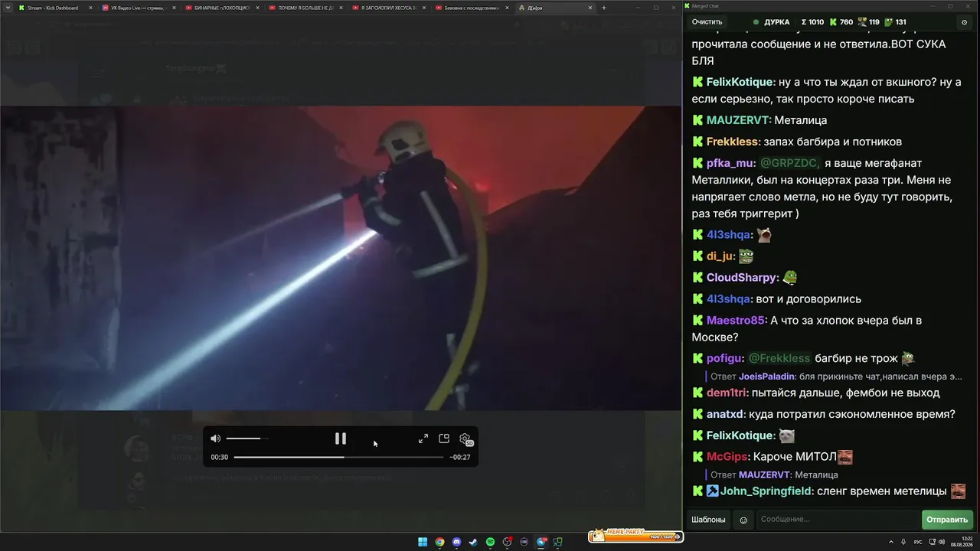Open the Windows Start menu
The width and height of the screenshot is (980, 551).
pyautogui.click(x=423, y=542)
